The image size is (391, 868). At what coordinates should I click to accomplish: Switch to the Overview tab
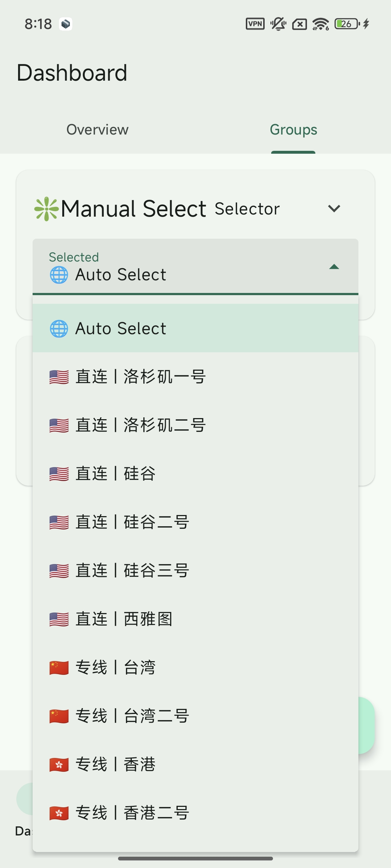pyautogui.click(x=97, y=130)
